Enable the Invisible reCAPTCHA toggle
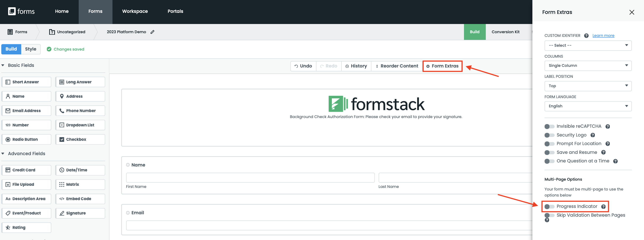This screenshot has height=240, width=644. point(549,126)
